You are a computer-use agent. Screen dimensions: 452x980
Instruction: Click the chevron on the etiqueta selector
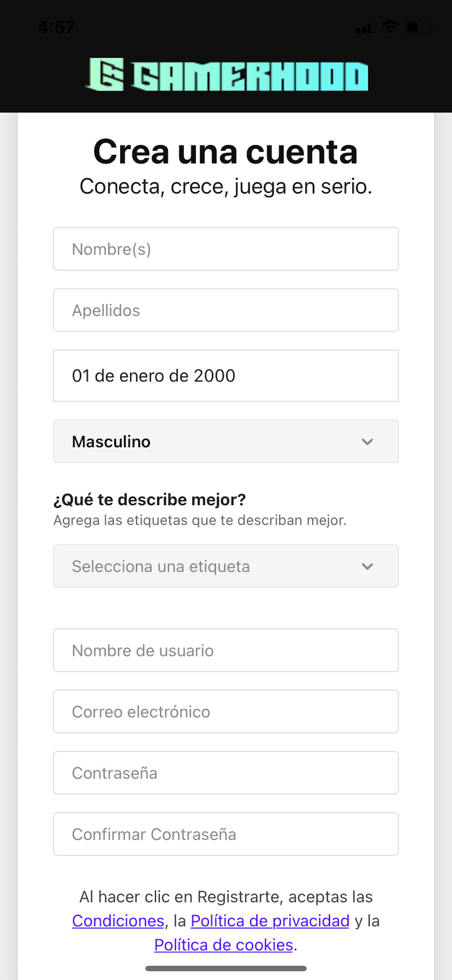coord(367,566)
